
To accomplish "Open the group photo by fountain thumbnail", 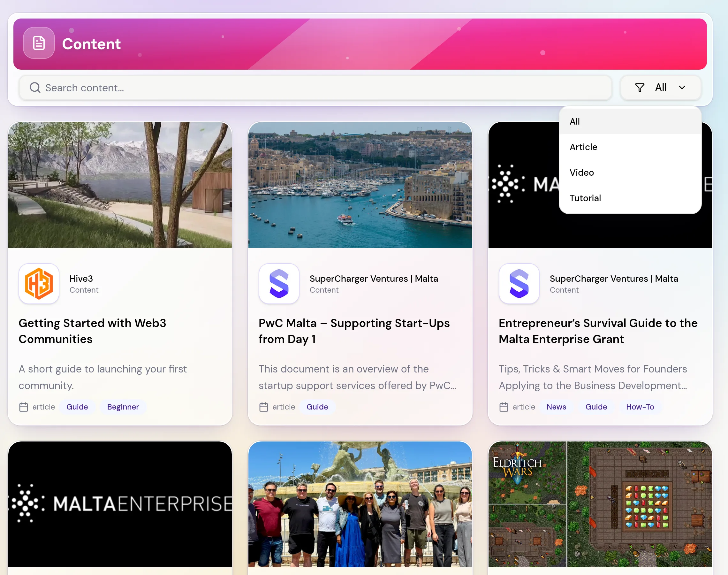I will 360,504.
